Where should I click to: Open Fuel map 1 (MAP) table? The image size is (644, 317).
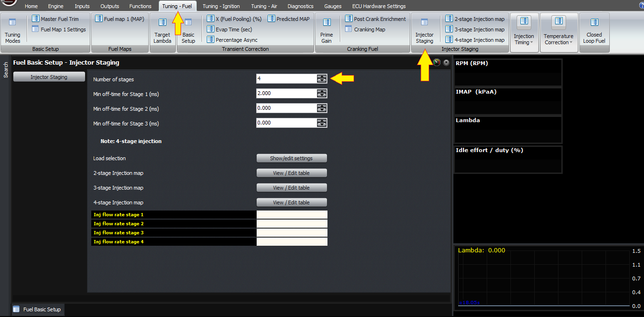coord(119,19)
